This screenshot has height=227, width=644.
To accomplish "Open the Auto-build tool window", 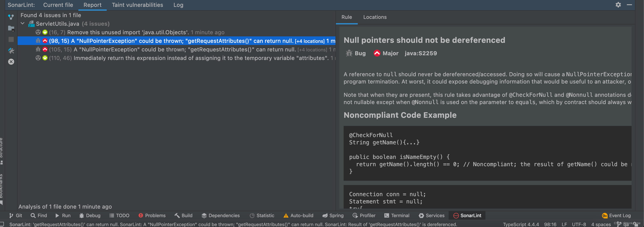I will [298, 215].
